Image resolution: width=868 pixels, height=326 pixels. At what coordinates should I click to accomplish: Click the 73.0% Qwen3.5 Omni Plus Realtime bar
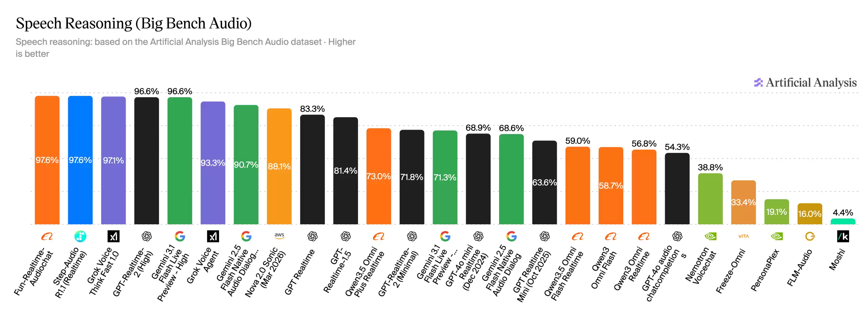click(x=378, y=176)
